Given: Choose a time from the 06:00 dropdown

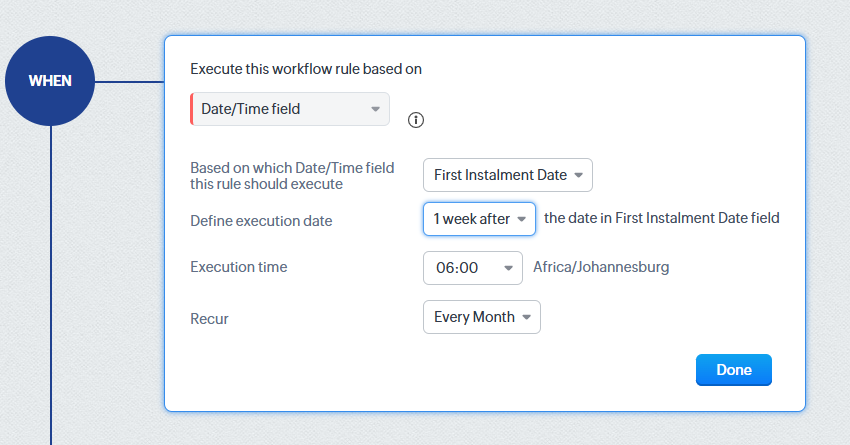Looking at the screenshot, I should [x=472, y=268].
